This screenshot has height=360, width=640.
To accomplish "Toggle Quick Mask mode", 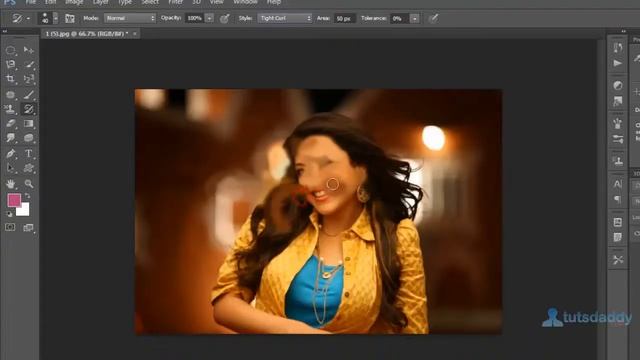I will pos(10,227).
